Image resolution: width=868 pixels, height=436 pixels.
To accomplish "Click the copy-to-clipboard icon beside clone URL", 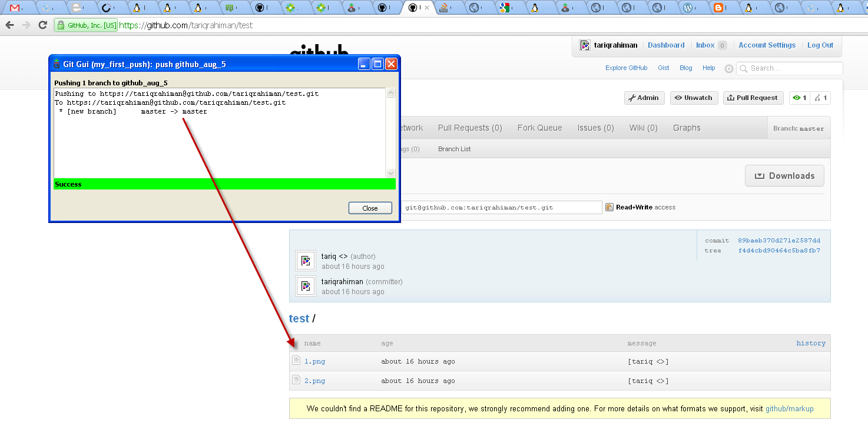I will [609, 207].
